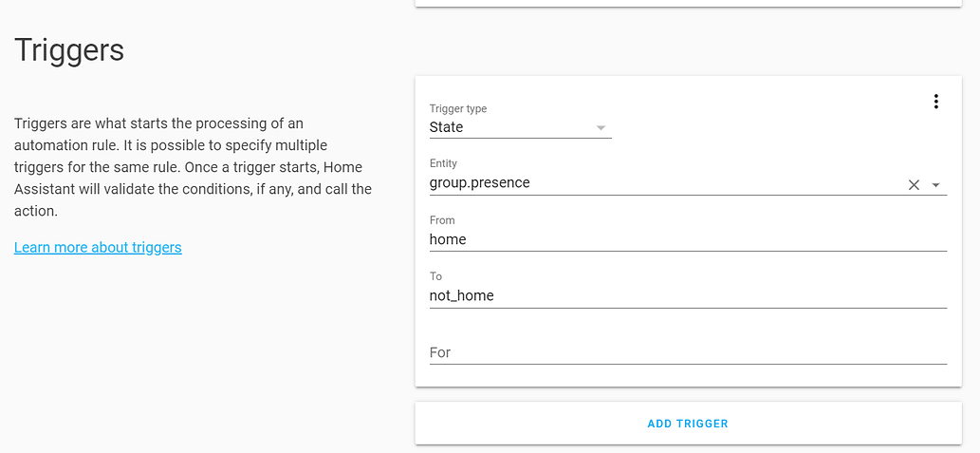The height and width of the screenshot is (453, 980).
Task: Click the From label above home
Action: coord(442,220)
